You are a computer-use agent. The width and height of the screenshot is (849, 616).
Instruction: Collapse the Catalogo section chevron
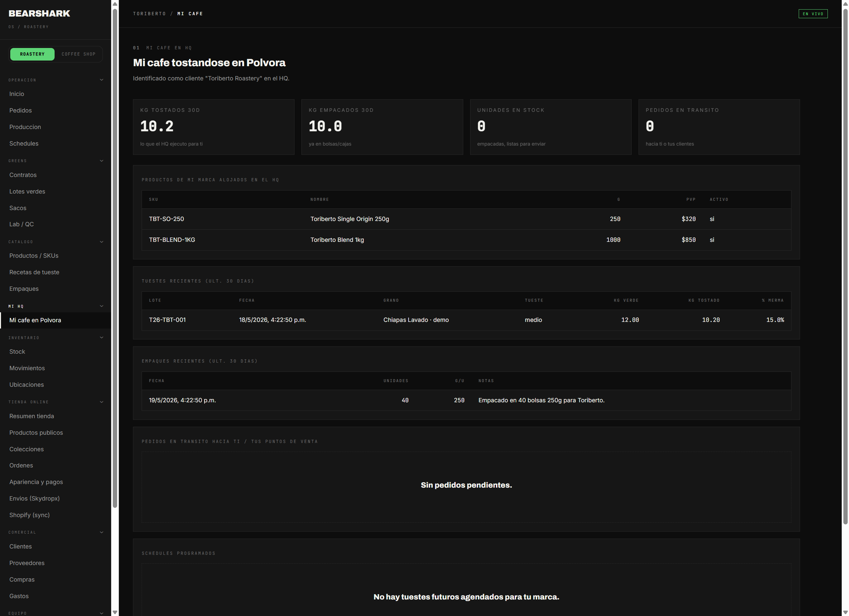pos(102,242)
